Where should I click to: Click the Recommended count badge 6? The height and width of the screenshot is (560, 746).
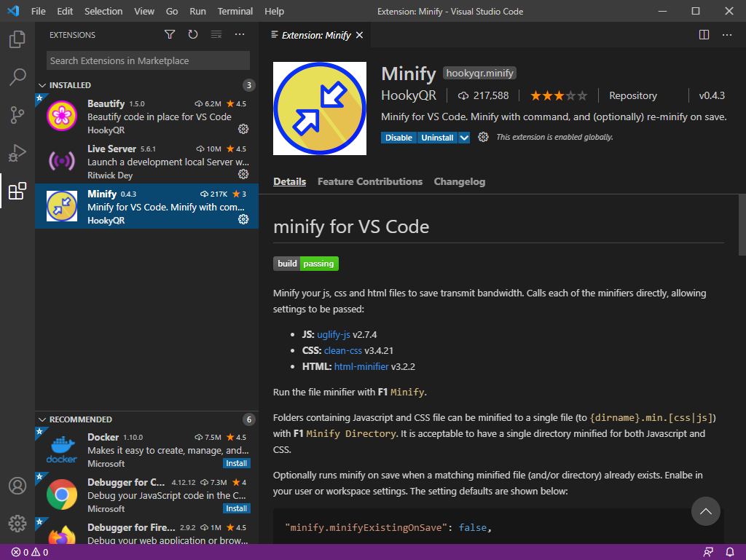(x=248, y=419)
